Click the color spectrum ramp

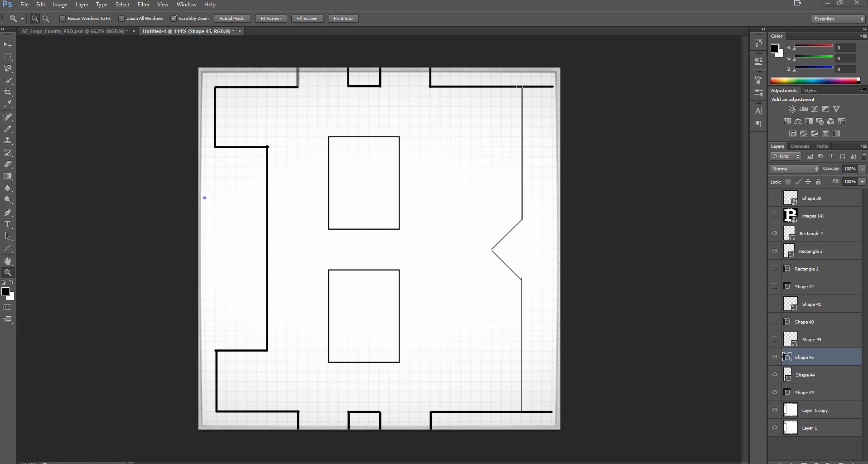(x=814, y=81)
